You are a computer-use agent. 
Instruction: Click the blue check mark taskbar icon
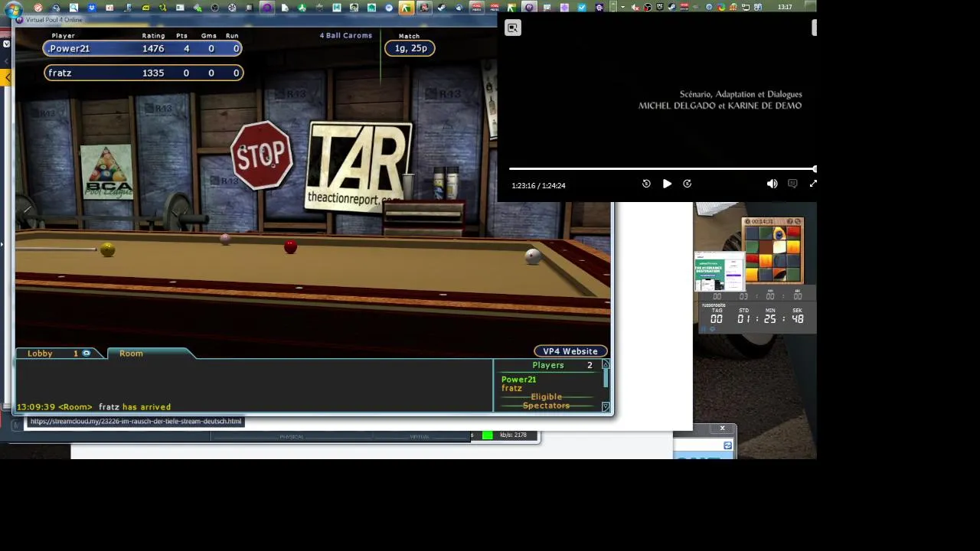(x=582, y=8)
